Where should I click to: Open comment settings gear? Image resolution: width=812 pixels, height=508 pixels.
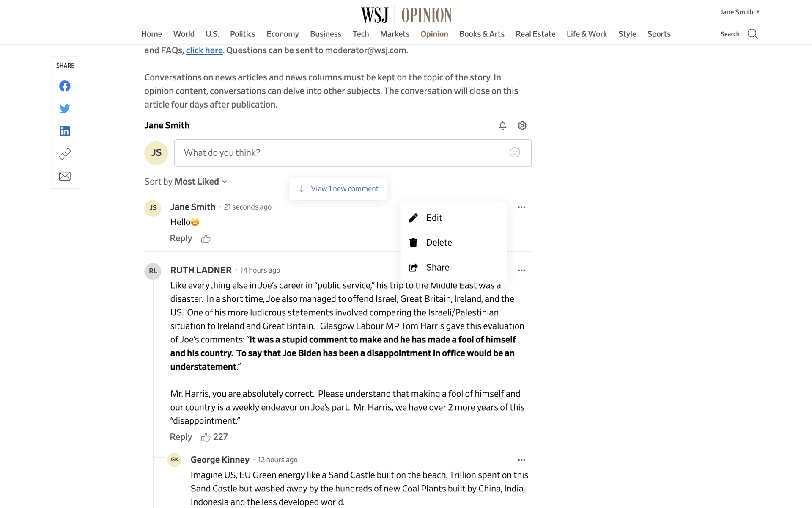point(522,126)
